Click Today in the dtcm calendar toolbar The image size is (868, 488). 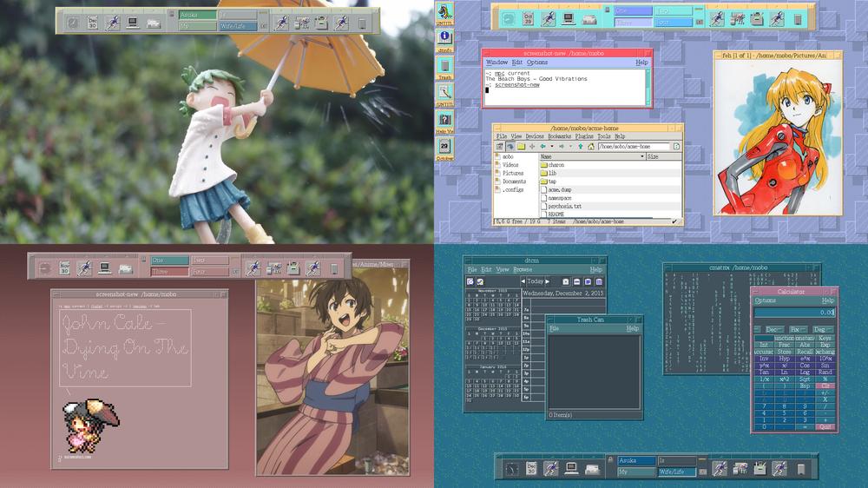tap(535, 281)
